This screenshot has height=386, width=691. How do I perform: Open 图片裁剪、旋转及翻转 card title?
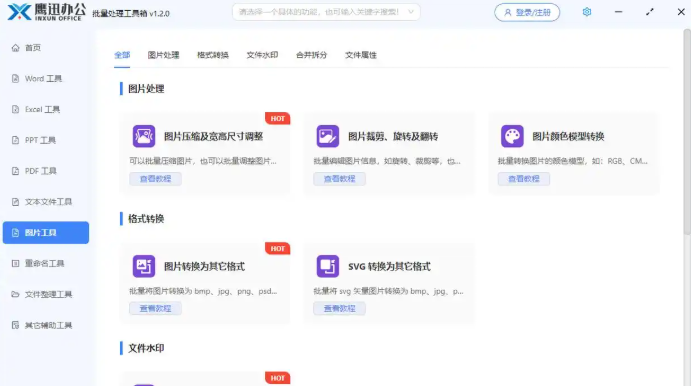pos(393,137)
